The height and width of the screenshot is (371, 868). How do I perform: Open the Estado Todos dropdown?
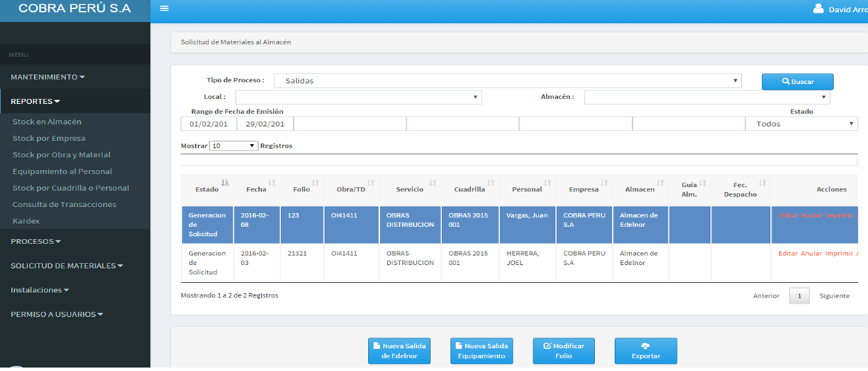tap(801, 124)
